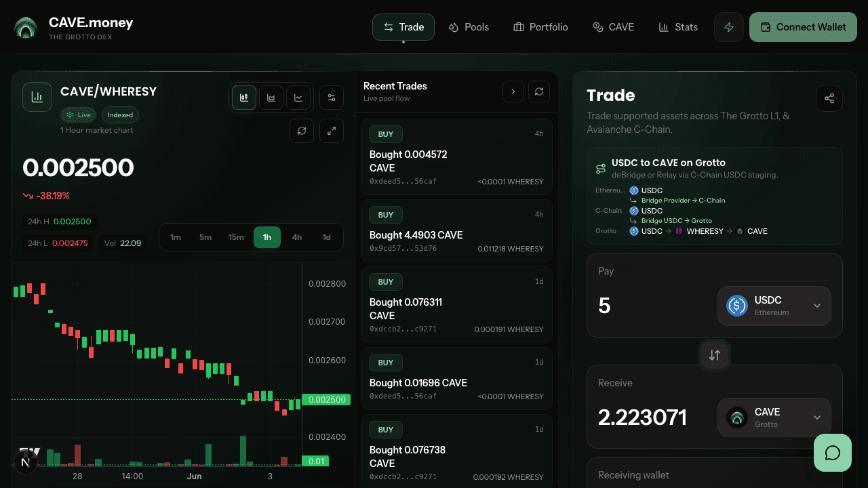Click the USDC token icon in Pay selector
The width and height of the screenshot is (868, 488).
coord(737,306)
